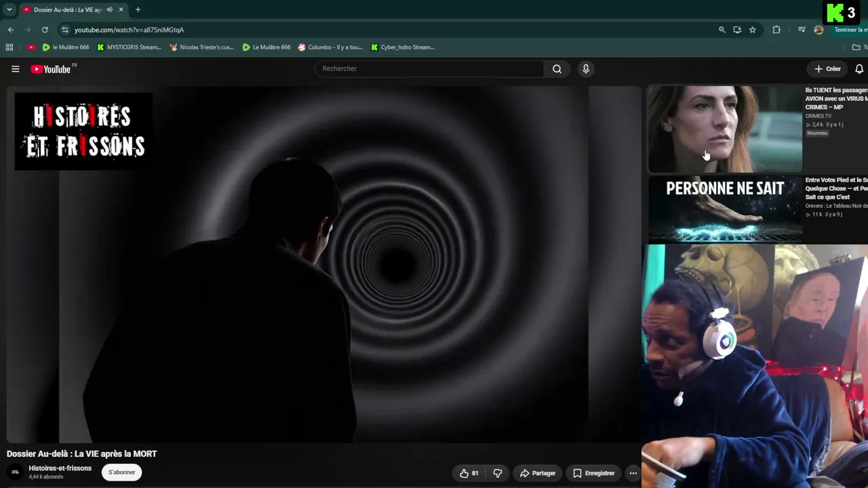Viewport: 868px width, 488px height.
Task: Click the Créer button
Action: (x=827, y=68)
